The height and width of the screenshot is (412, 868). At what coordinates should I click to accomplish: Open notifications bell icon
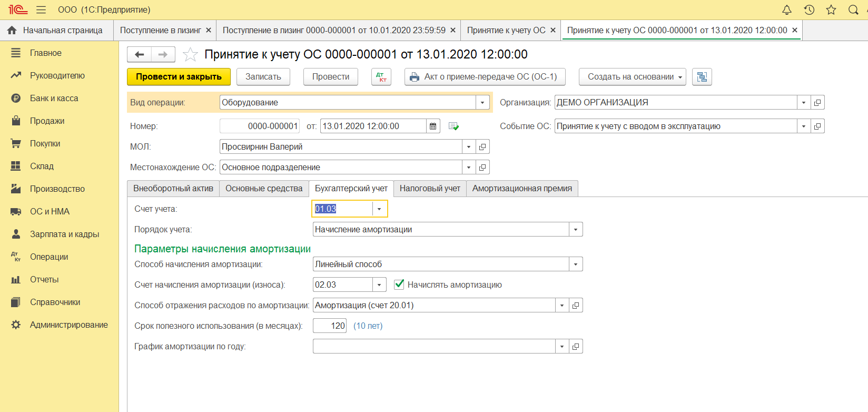point(786,10)
